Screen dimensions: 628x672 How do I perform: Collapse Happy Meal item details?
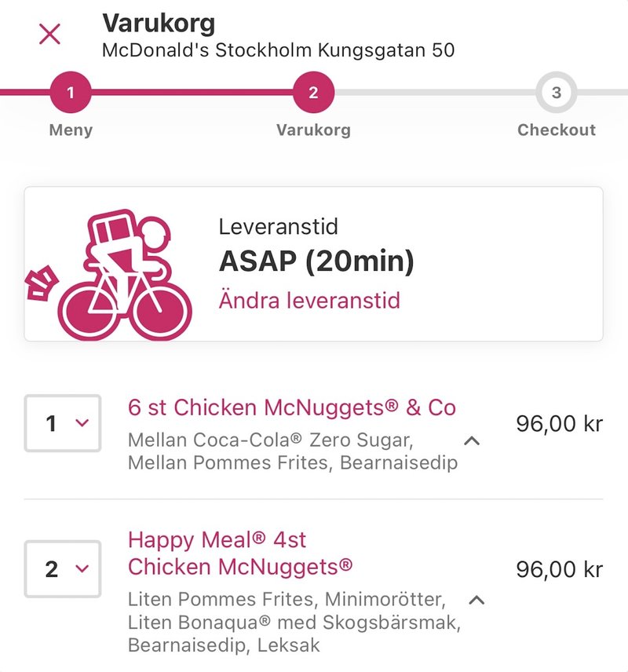pyautogui.click(x=476, y=600)
